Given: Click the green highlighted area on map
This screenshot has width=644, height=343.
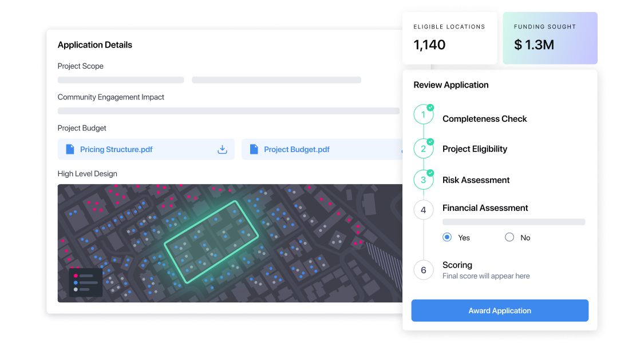Looking at the screenshot, I should 211,242.
